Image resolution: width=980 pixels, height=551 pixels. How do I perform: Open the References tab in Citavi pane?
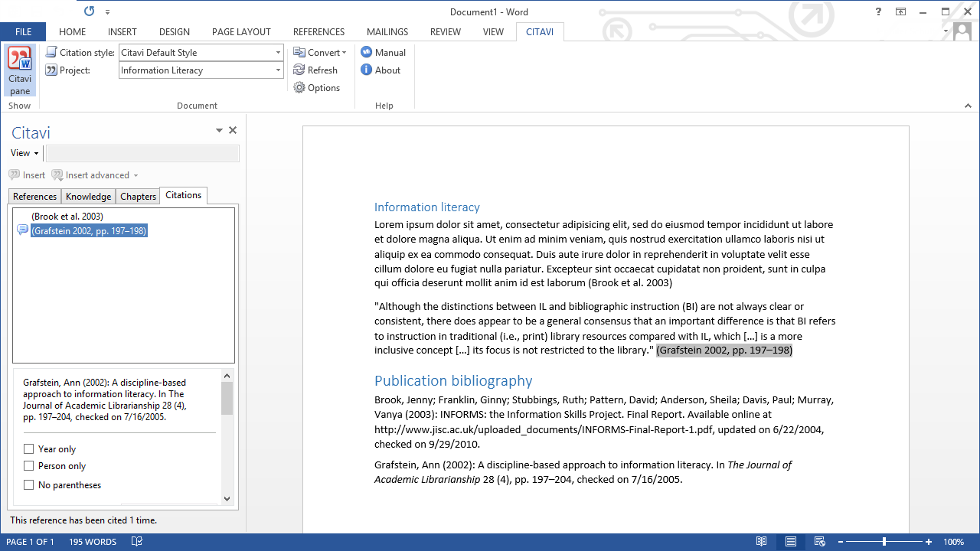[x=35, y=197]
